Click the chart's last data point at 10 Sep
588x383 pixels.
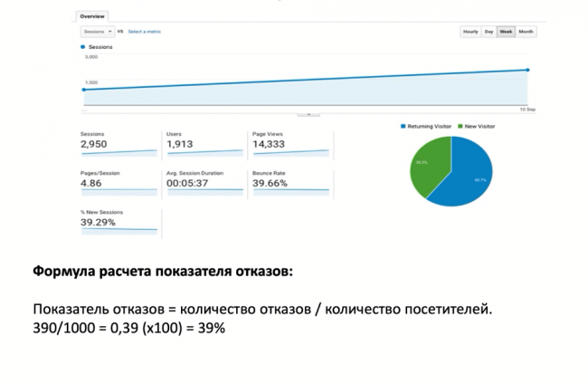pos(527,70)
